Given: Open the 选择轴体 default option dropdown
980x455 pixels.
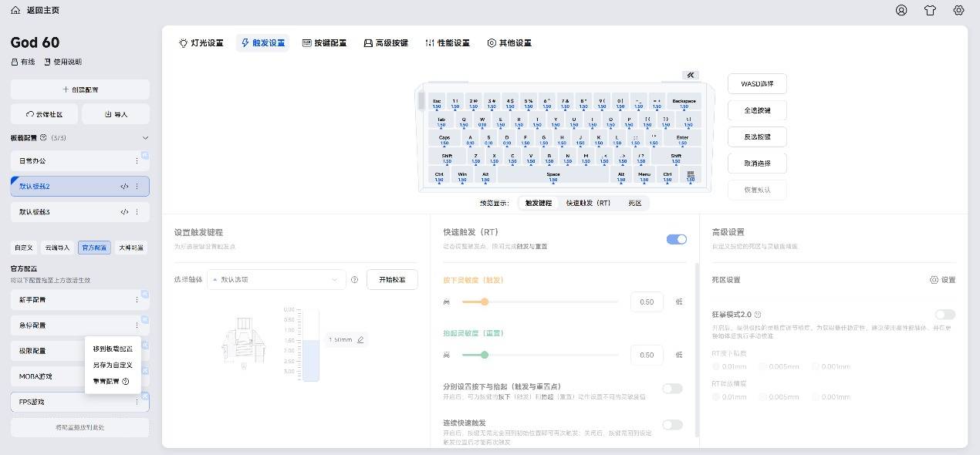Looking at the screenshot, I should click(x=276, y=280).
